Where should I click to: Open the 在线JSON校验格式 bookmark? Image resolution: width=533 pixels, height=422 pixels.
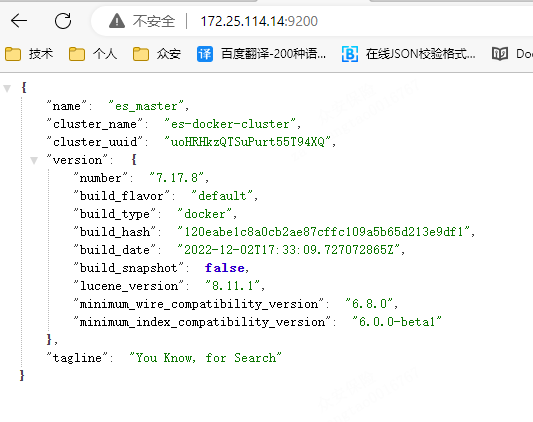[x=409, y=54]
